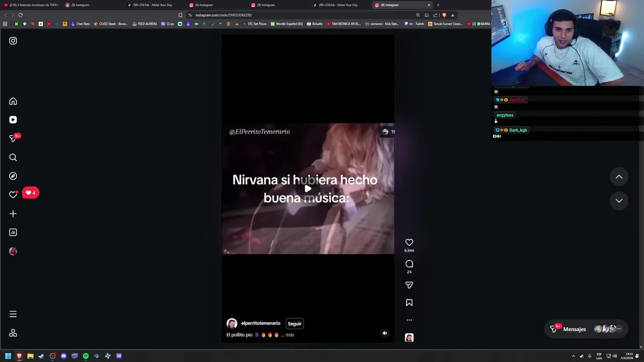Open Brave Shields lion icon
This screenshot has width=644, height=362.
pyautogui.click(x=444, y=15)
